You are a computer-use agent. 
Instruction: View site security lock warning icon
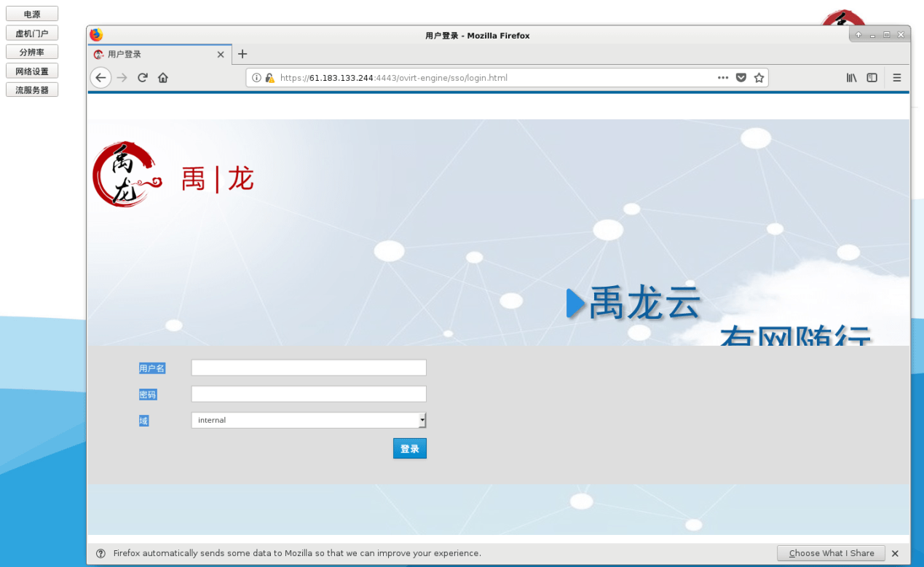point(269,78)
